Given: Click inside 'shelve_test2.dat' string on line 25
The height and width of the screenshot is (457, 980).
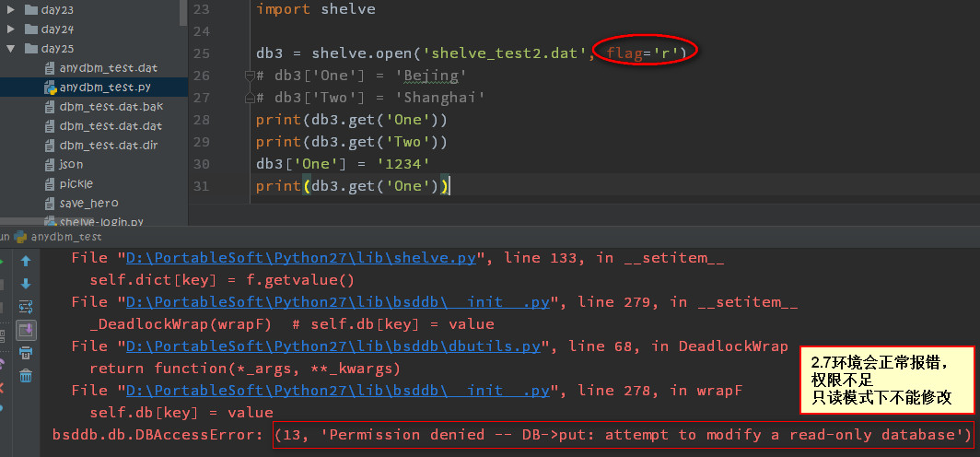Looking at the screenshot, I should point(505,53).
